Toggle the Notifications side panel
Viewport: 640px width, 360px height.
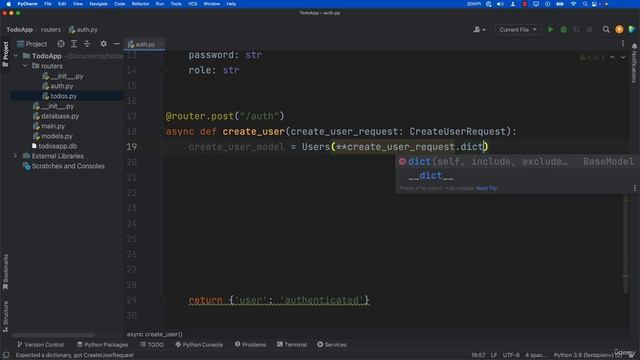click(x=634, y=63)
